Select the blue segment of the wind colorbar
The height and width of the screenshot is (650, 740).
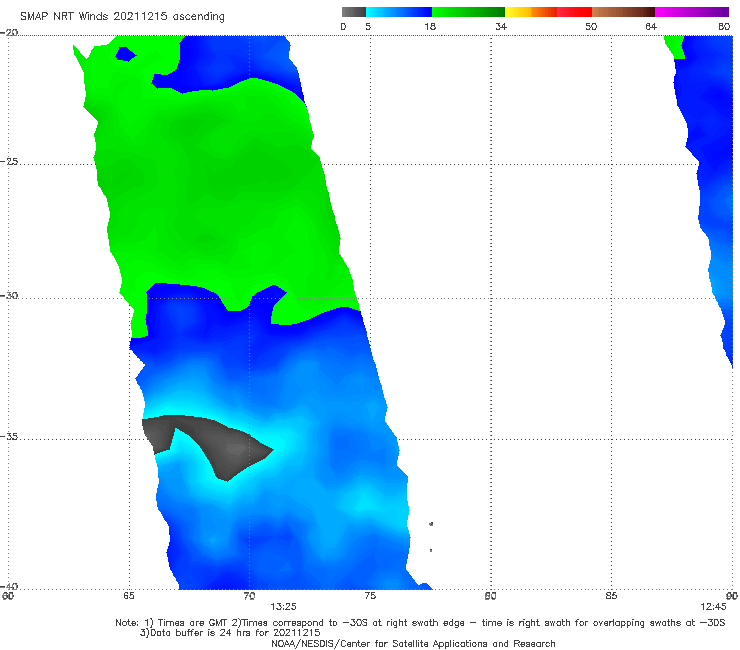pyautogui.click(x=399, y=12)
